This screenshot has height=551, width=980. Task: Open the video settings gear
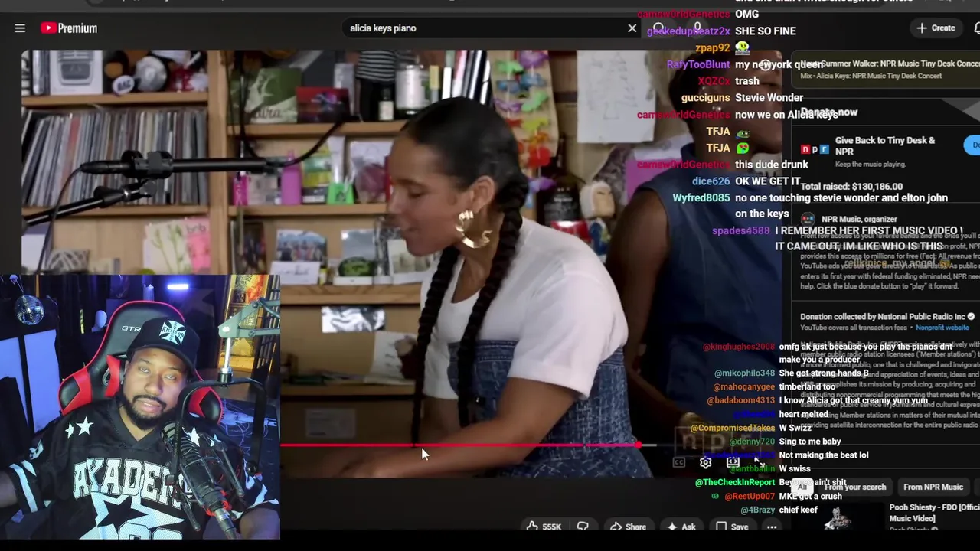(x=705, y=462)
